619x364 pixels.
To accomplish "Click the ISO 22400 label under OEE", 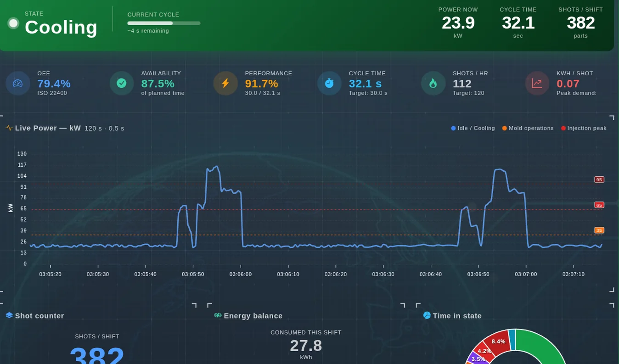I will [52, 93].
